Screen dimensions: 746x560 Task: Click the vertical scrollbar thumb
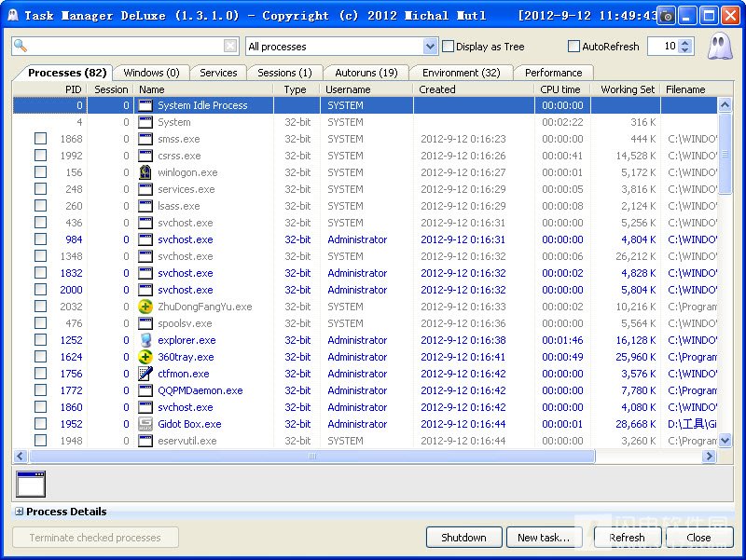(x=725, y=154)
